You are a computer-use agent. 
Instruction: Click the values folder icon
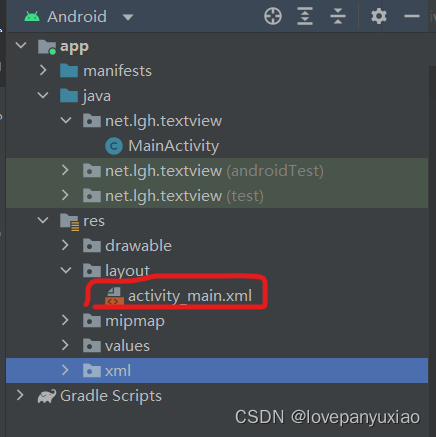click(x=92, y=346)
